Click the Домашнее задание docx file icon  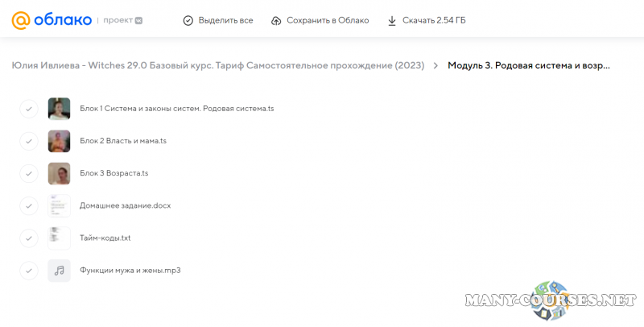[59, 205]
